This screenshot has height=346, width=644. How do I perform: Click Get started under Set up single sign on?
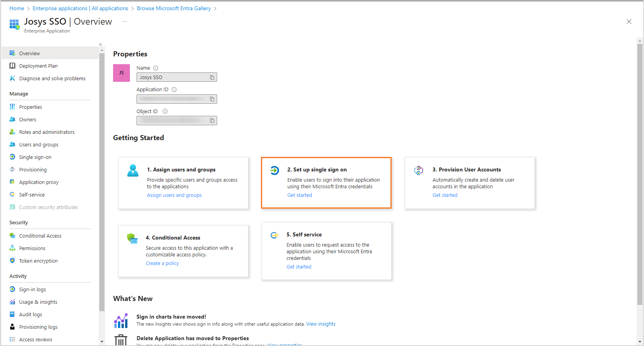[300, 195]
